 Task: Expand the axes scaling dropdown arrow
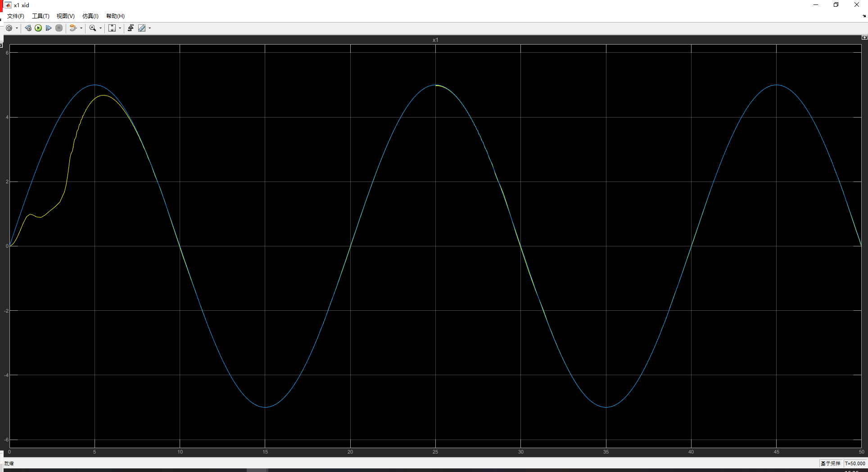[120, 28]
